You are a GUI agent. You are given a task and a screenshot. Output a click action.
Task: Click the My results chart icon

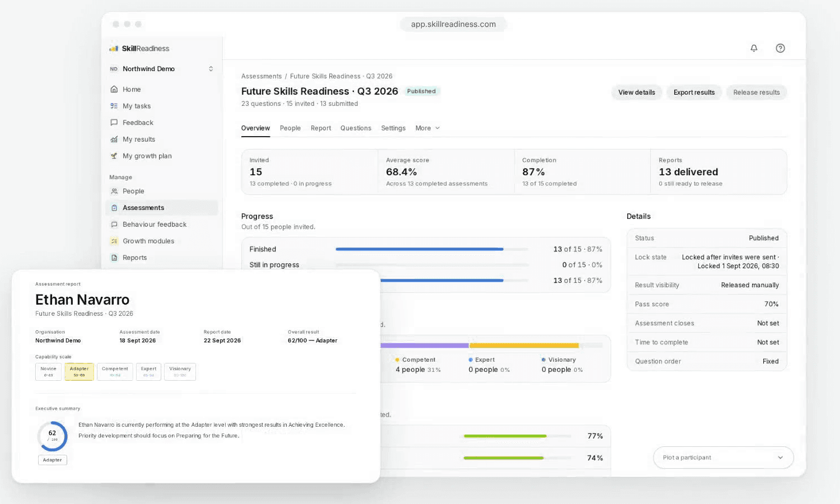click(x=114, y=139)
